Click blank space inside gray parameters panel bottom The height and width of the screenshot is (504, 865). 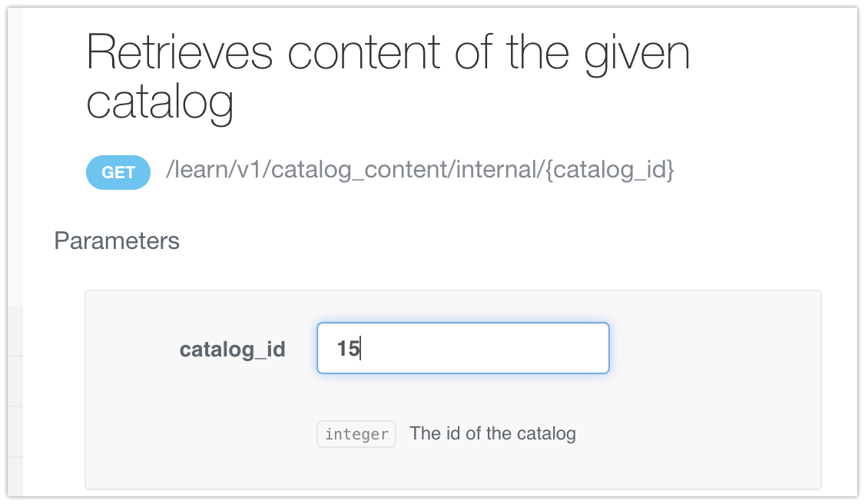[x=453, y=470]
